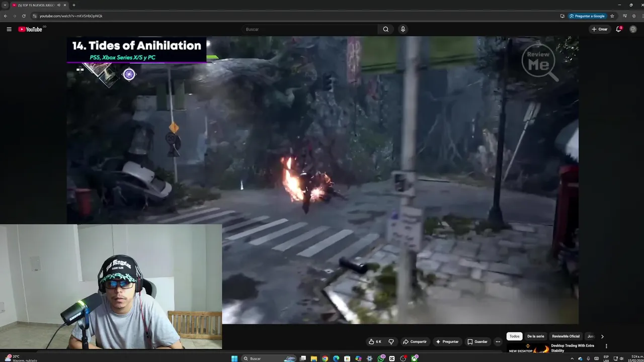
Task: Click the Preguntar button below video
Action: coord(447,342)
